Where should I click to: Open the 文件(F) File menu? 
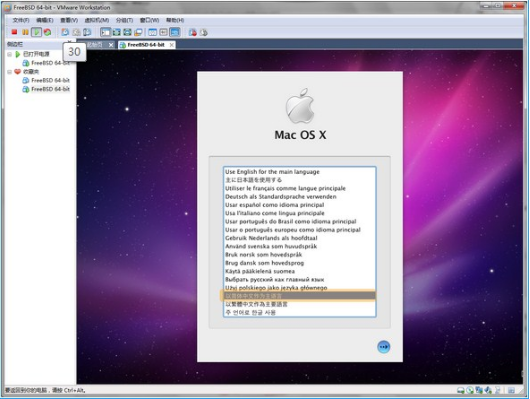21,20
